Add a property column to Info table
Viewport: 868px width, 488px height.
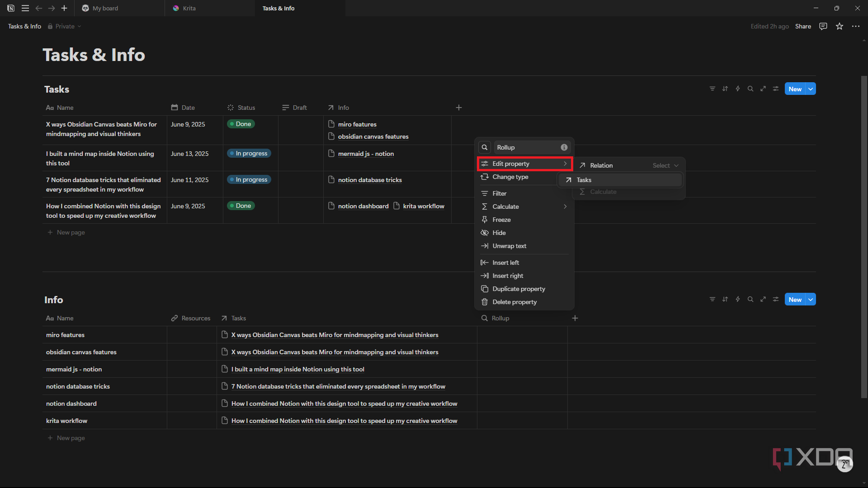point(575,318)
